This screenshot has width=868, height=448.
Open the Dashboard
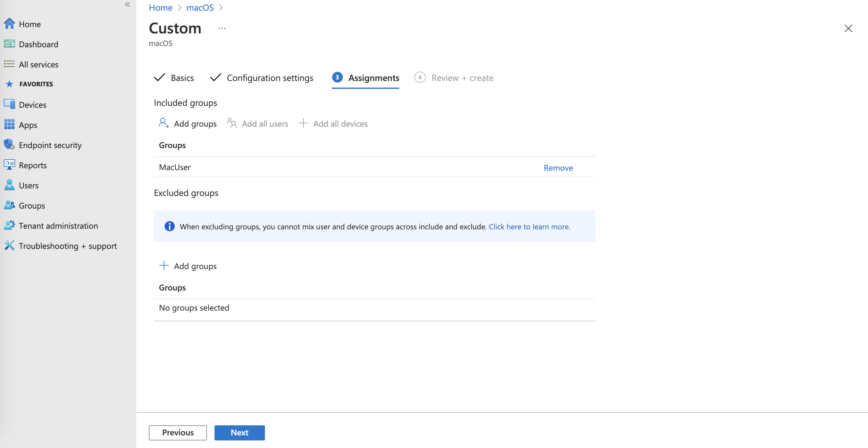pos(38,44)
